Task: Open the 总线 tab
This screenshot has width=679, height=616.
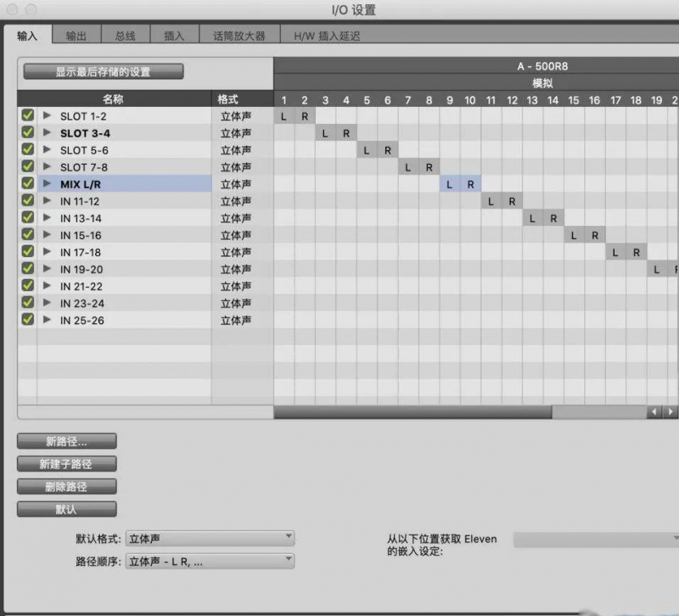Action: [x=125, y=36]
